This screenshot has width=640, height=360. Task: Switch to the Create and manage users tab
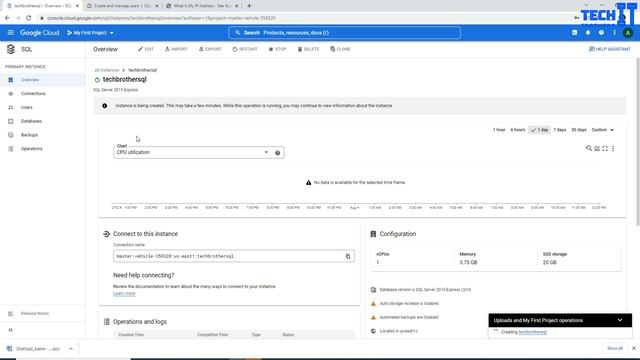point(123,6)
